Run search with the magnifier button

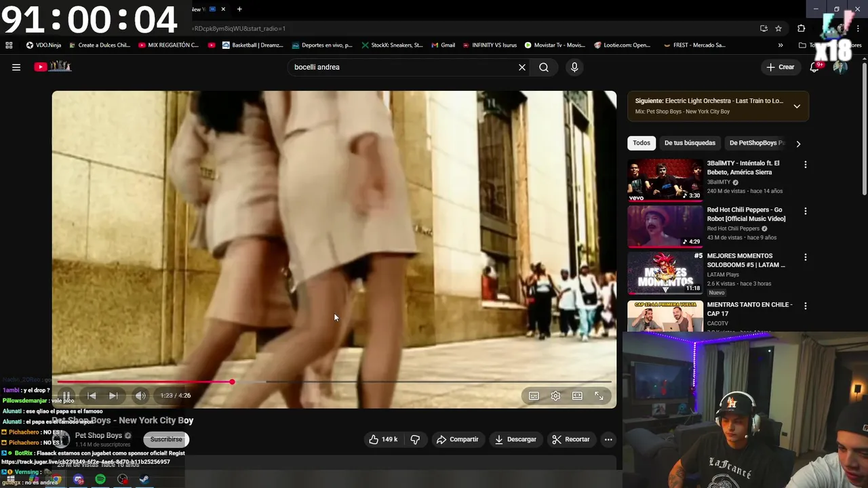(544, 67)
